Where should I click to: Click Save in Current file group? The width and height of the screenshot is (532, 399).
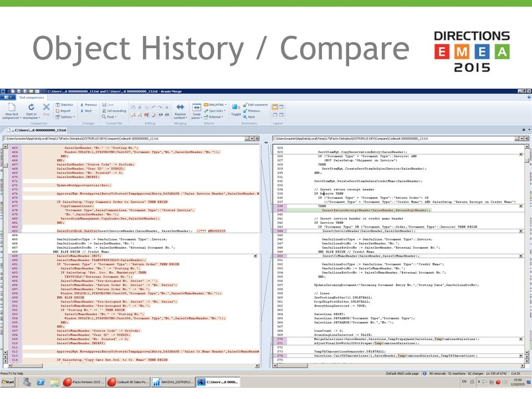tap(108, 105)
